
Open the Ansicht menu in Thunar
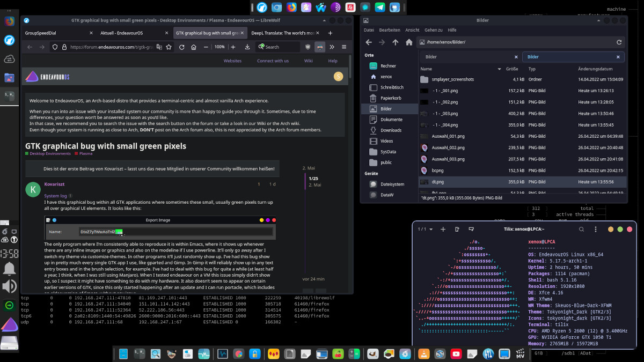(412, 30)
